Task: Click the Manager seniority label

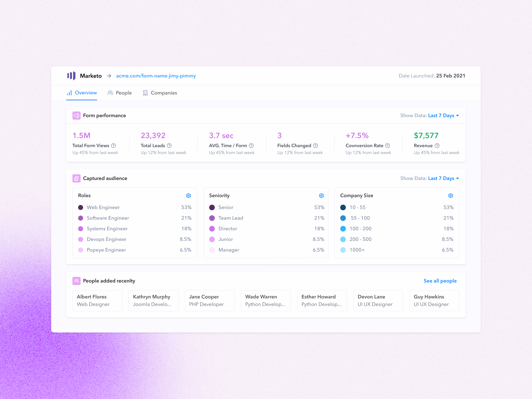Action: (x=229, y=250)
